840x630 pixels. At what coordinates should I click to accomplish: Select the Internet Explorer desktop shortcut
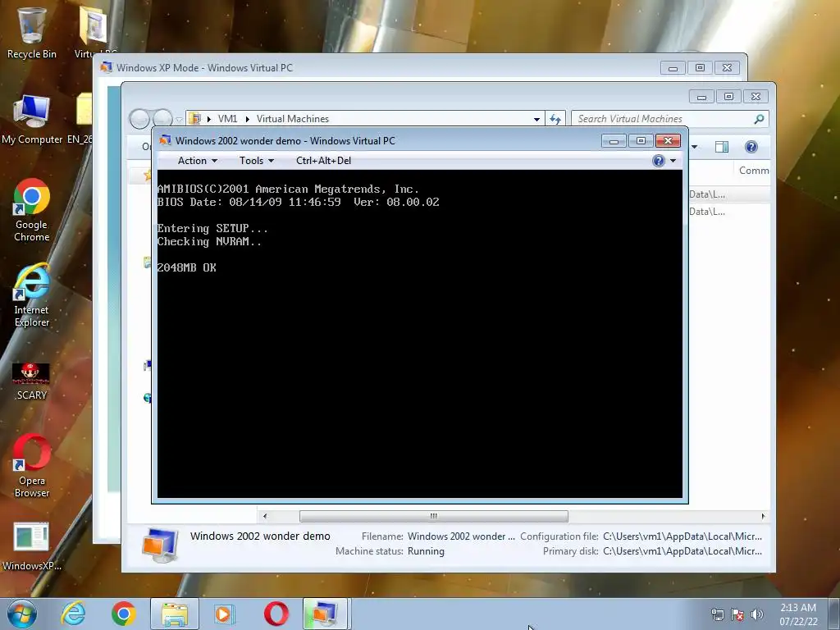tap(31, 294)
